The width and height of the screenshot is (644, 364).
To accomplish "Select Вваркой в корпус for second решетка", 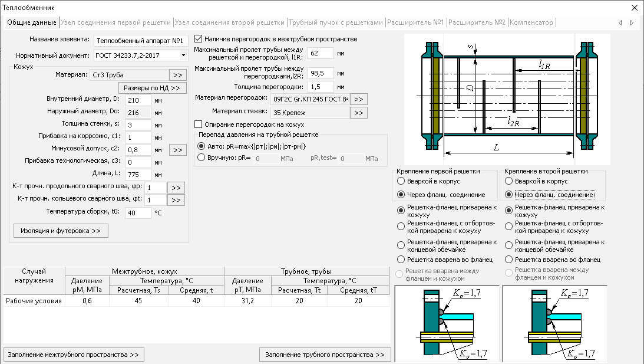I will pos(509,181).
